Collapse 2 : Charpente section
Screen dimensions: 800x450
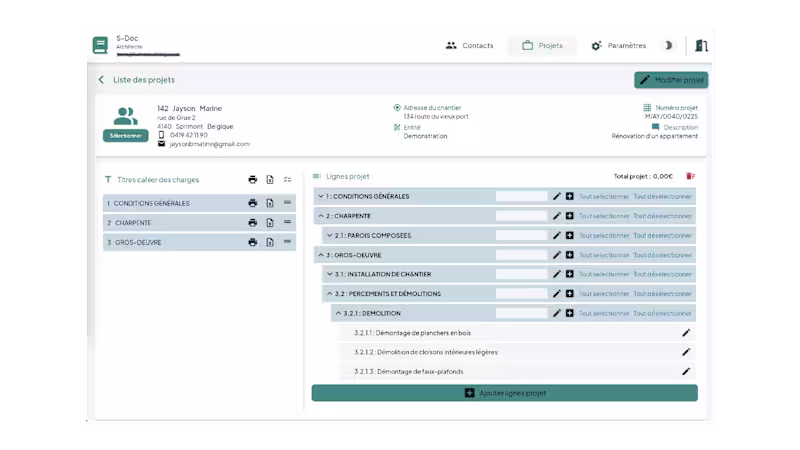pyautogui.click(x=321, y=216)
